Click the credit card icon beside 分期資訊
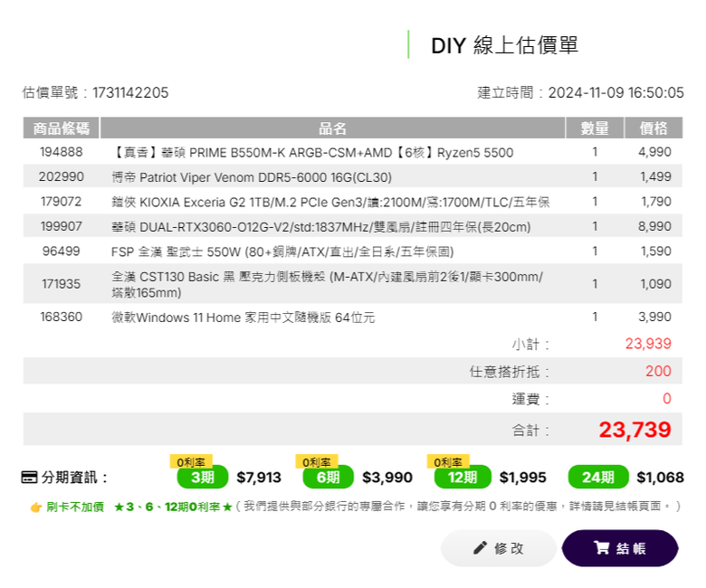Viewport: 706px width, 588px height. click(x=29, y=477)
